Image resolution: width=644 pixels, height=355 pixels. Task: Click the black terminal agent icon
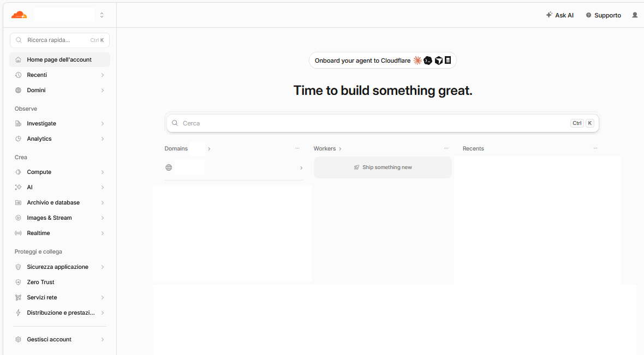pyautogui.click(x=428, y=61)
